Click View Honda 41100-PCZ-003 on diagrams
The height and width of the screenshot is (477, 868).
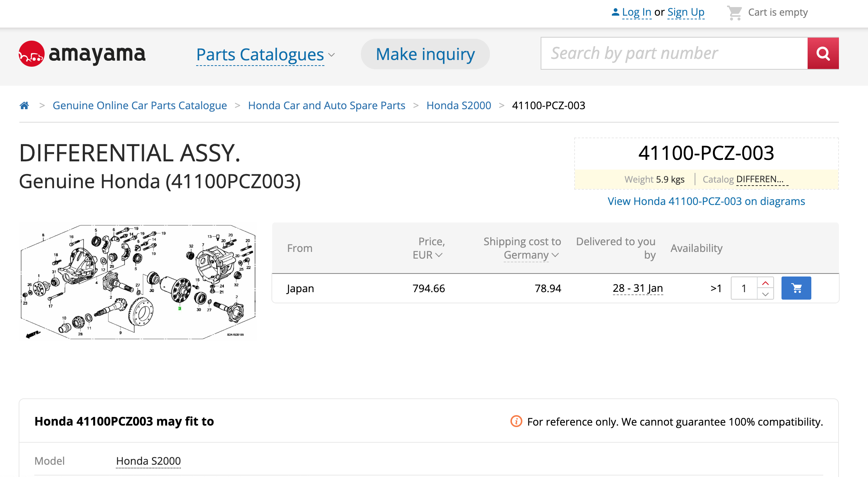point(706,201)
